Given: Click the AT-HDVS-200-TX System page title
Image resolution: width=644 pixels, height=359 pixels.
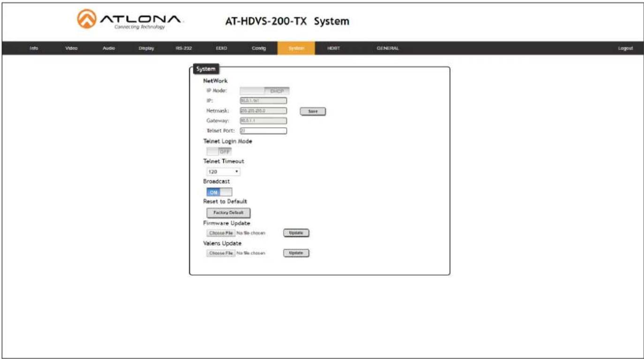Looking at the screenshot, I should click(287, 21).
